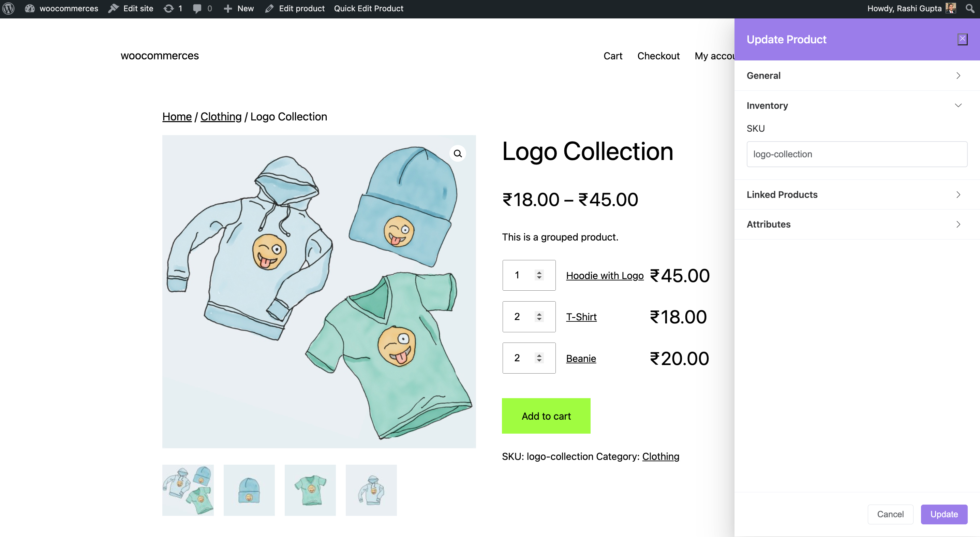
Task: Go to the Checkout page
Action: click(658, 56)
